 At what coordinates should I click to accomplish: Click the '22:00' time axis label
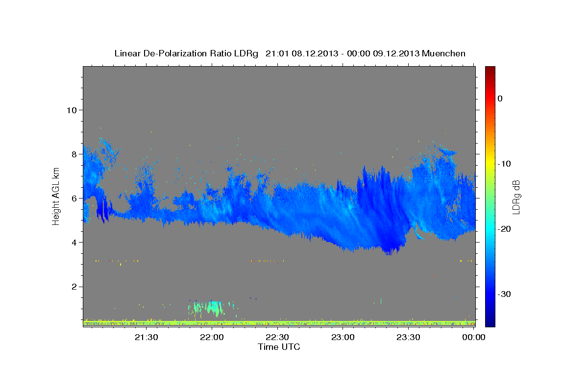click(212, 337)
